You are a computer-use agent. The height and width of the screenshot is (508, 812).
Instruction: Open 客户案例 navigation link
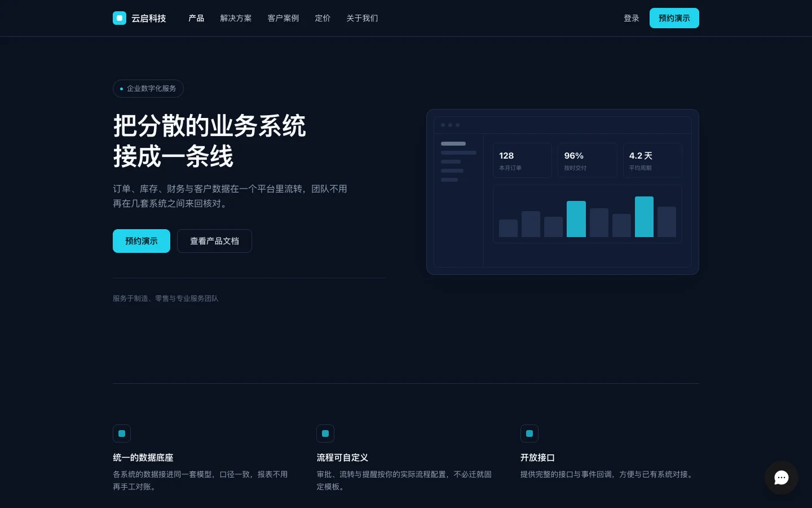[x=283, y=18]
